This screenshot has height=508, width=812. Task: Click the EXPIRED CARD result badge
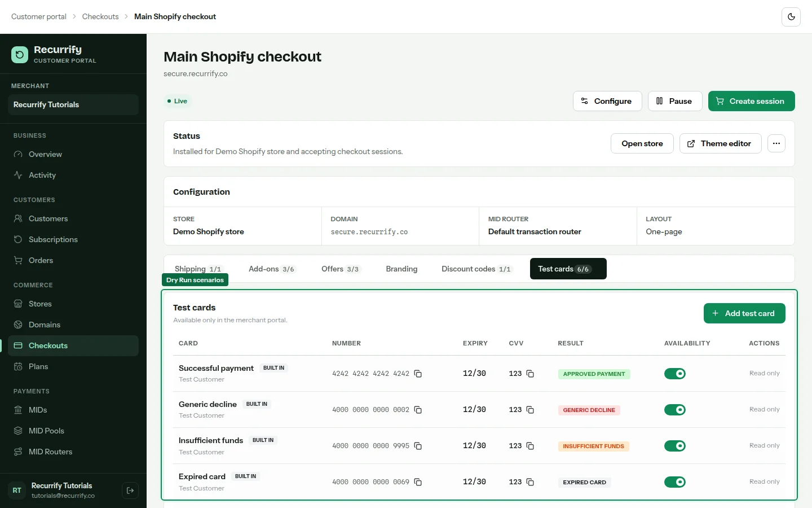point(584,482)
